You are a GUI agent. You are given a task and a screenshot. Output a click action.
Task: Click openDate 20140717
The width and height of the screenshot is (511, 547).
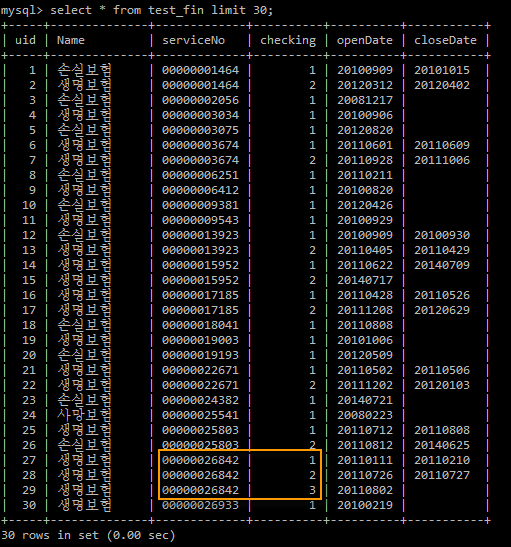365,280
